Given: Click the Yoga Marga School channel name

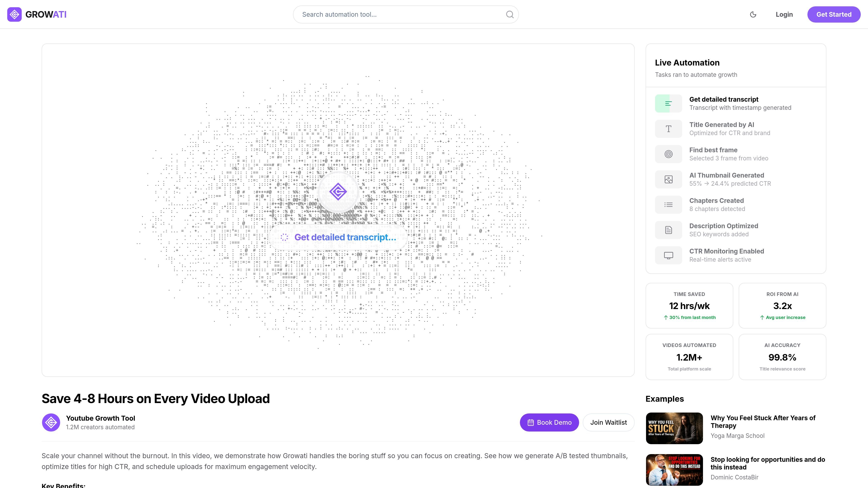Looking at the screenshot, I should (737, 436).
